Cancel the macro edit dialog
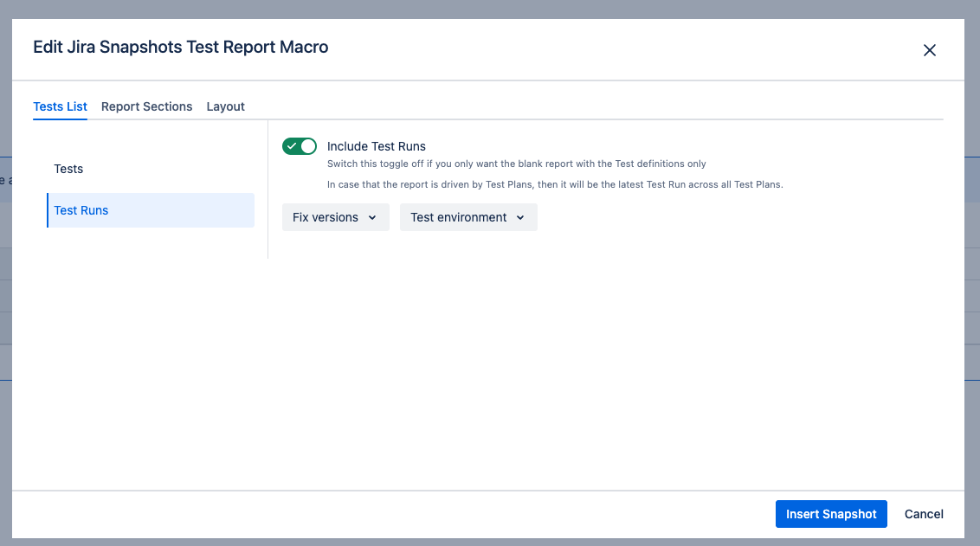Viewport: 980px width, 546px height. pyautogui.click(x=924, y=514)
